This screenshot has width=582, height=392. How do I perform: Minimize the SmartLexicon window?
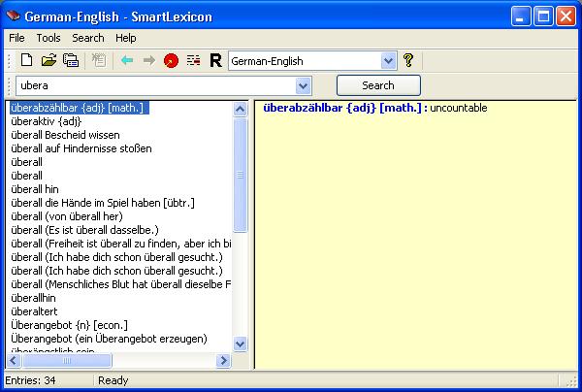520,16
